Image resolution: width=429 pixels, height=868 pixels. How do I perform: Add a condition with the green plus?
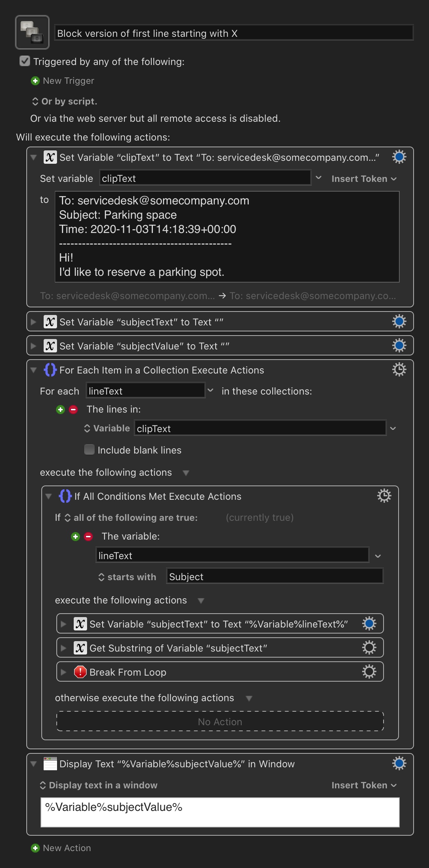(76, 537)
